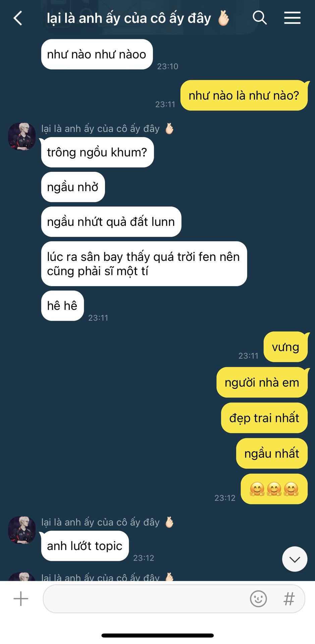This screenshot has height=644, width=315.
Task: Tap the 'ngầu nhứt quả đất lunn' message
Action: pos(111,222)
